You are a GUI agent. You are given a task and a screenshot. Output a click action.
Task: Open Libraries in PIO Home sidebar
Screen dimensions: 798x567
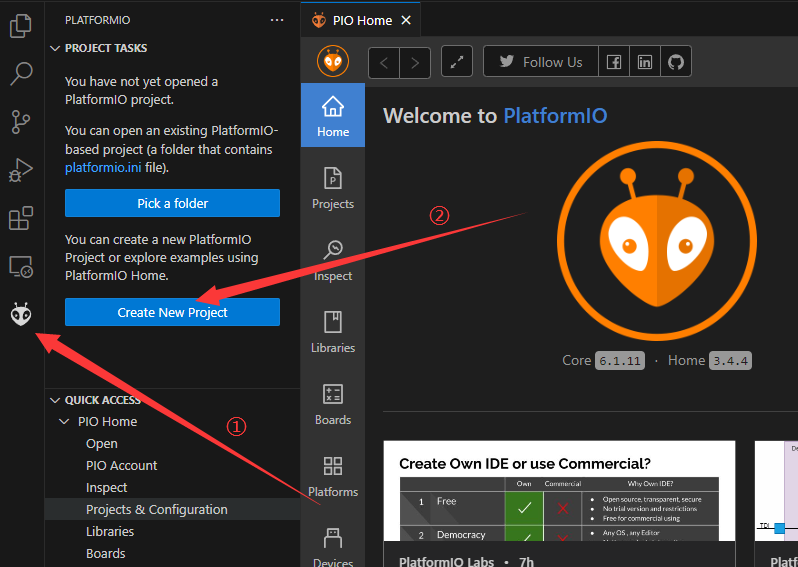[x=333, y=332]
